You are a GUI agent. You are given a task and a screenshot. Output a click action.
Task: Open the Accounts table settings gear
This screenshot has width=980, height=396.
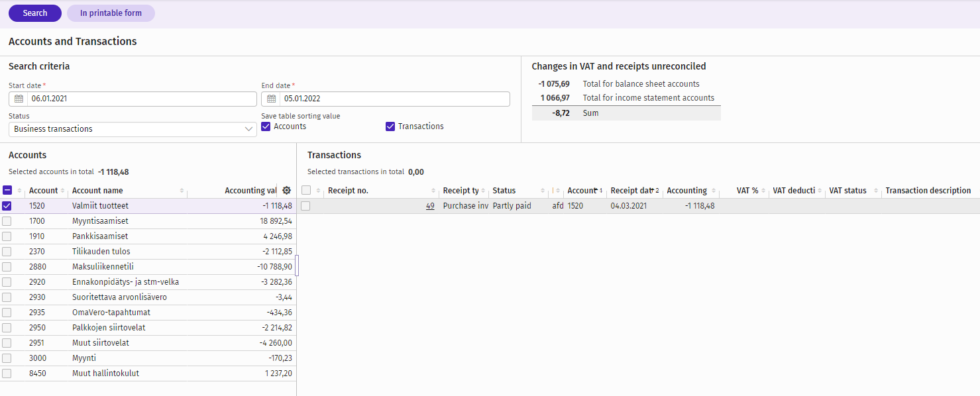[x=287, y=190]
